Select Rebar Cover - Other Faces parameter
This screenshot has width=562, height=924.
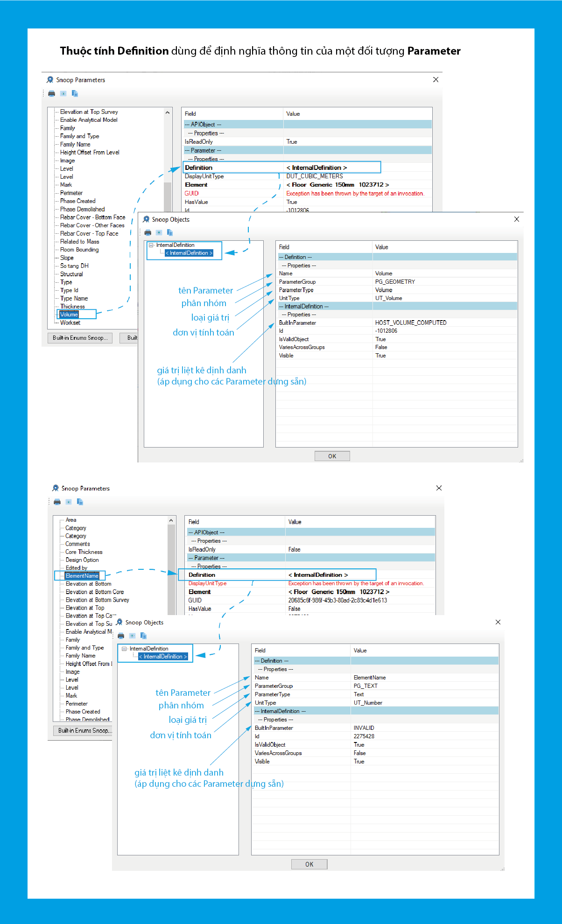[92, 225]
